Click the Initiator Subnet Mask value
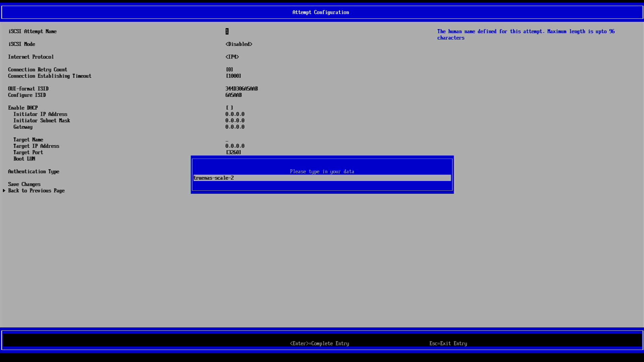The width and height of the screenshot is (644, 362). pyautogui.click(x=235, y=121)
